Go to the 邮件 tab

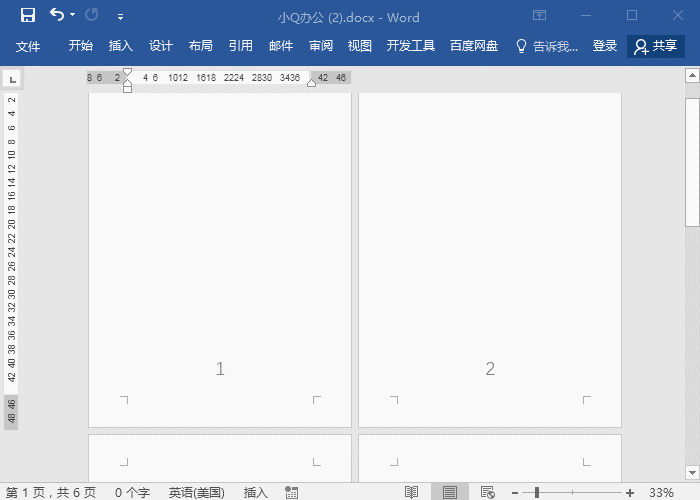281,46
